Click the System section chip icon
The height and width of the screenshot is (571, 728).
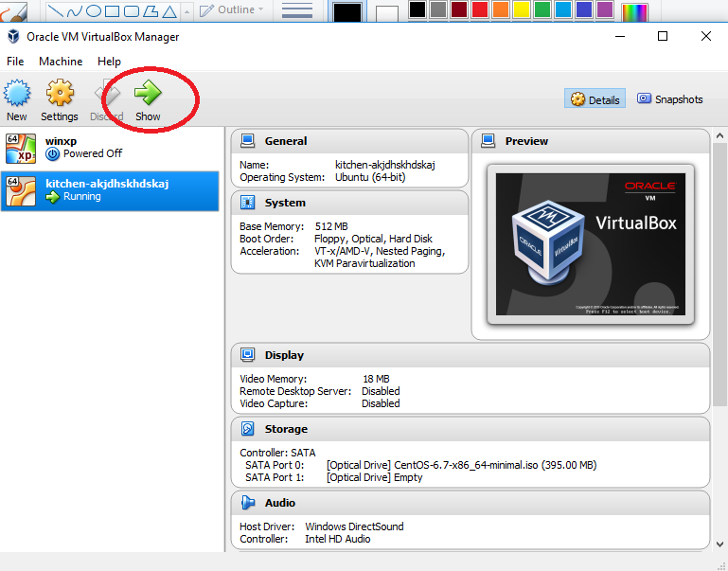pos(247,203)
